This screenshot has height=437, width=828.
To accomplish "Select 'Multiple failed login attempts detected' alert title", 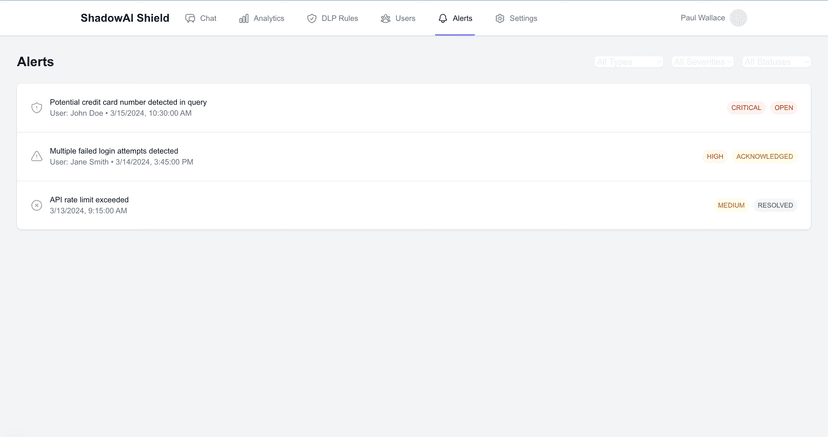I will point(114,151).
